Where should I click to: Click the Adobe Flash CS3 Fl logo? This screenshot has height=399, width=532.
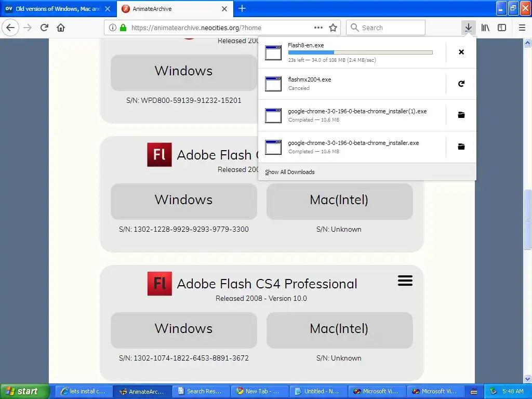click(159, 154)
